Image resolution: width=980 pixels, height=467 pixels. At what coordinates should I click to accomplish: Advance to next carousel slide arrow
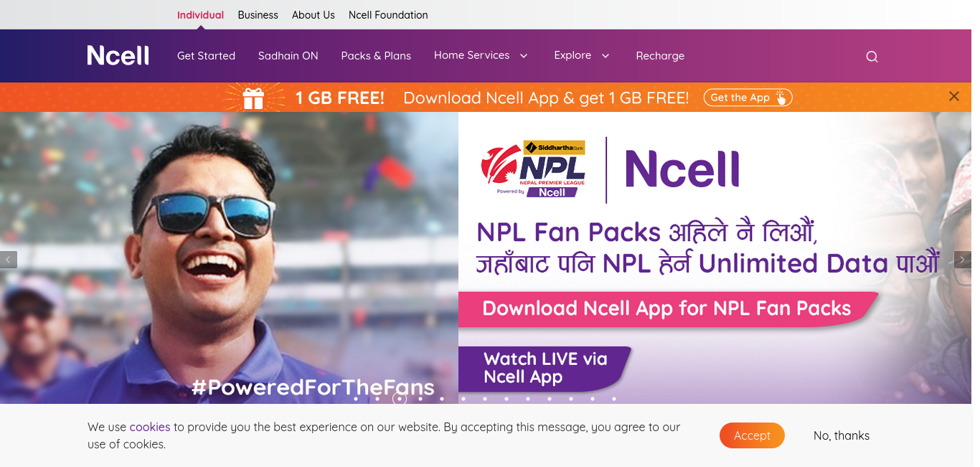click(963, 260)
